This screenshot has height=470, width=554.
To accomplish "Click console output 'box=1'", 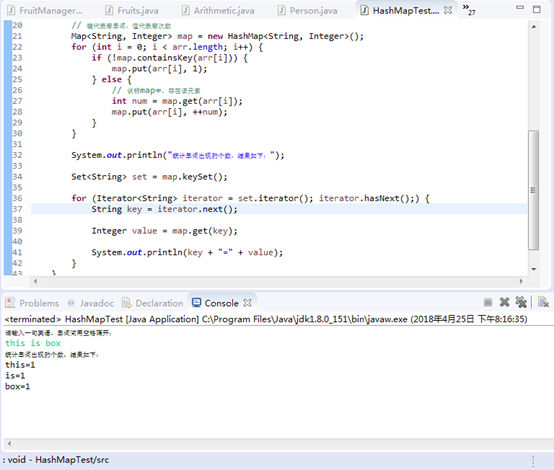I will 18,387.
